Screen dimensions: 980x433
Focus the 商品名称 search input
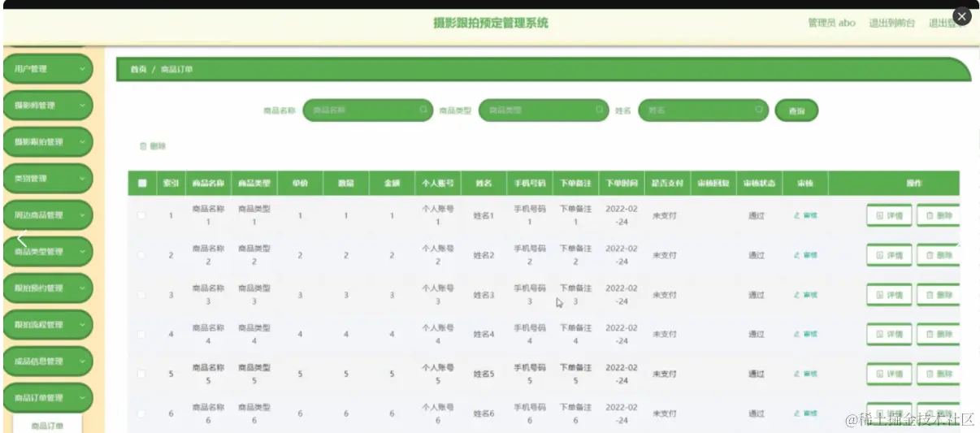[367, 110]
